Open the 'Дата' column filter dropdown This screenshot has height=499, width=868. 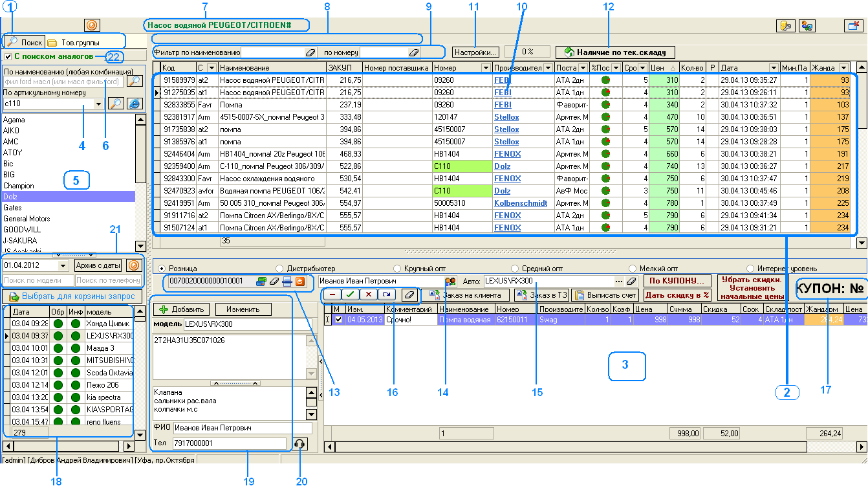(x=774, y=67)
